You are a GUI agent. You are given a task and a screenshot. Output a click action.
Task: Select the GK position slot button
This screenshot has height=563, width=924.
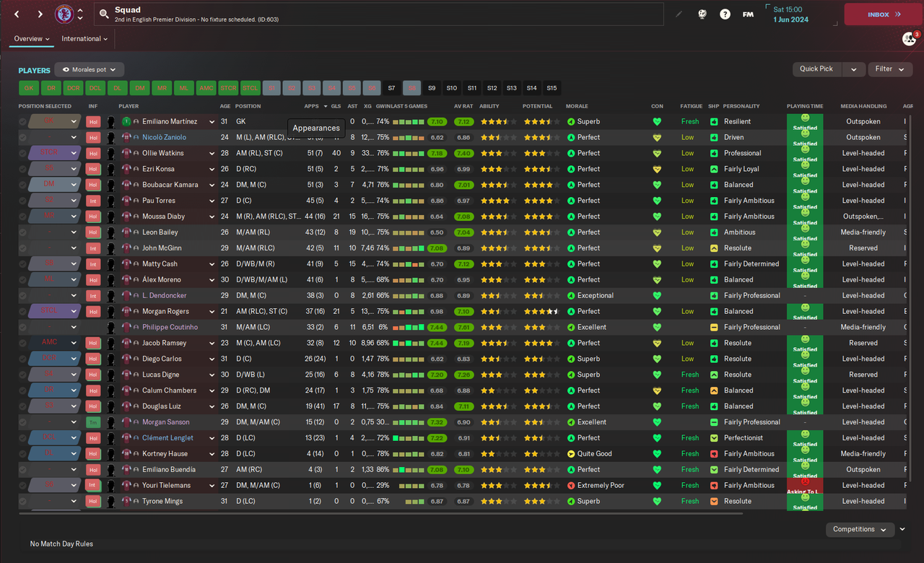pyautogui.click(x=29, y=88)
